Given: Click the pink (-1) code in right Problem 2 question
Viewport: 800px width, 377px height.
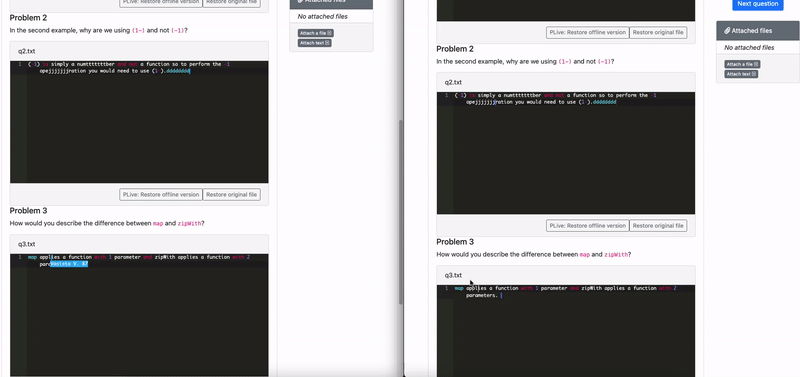Looking at the screenshot, I should tap(603, 62).
